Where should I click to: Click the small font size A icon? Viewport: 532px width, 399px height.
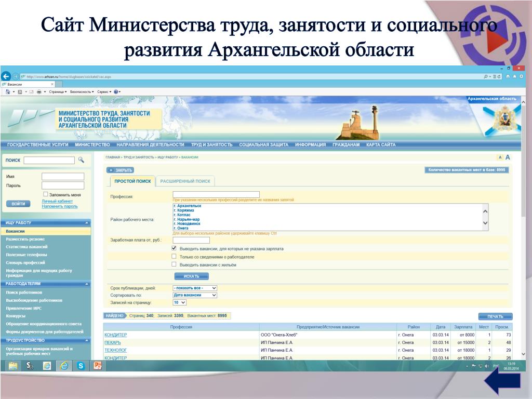500,157
